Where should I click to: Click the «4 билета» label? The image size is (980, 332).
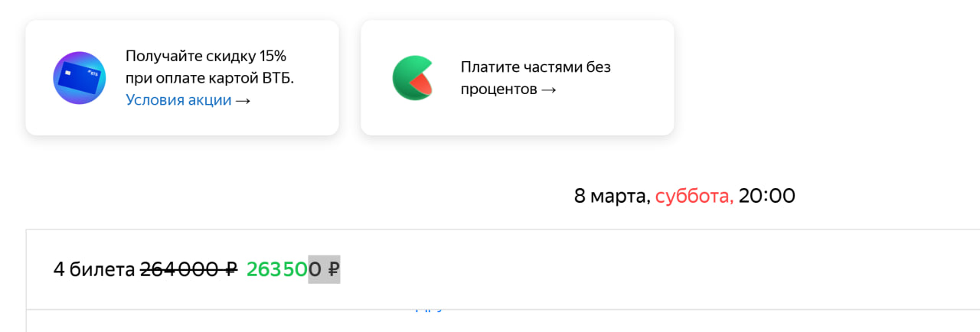click(x=93, y=269)
